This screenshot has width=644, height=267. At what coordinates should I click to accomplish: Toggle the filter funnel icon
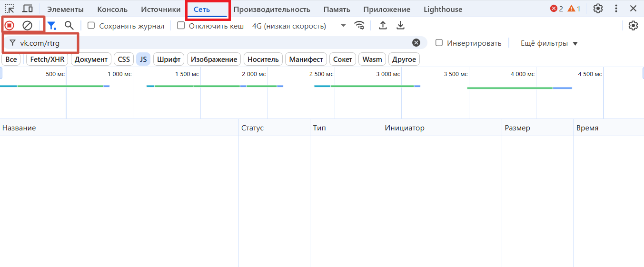51,26
